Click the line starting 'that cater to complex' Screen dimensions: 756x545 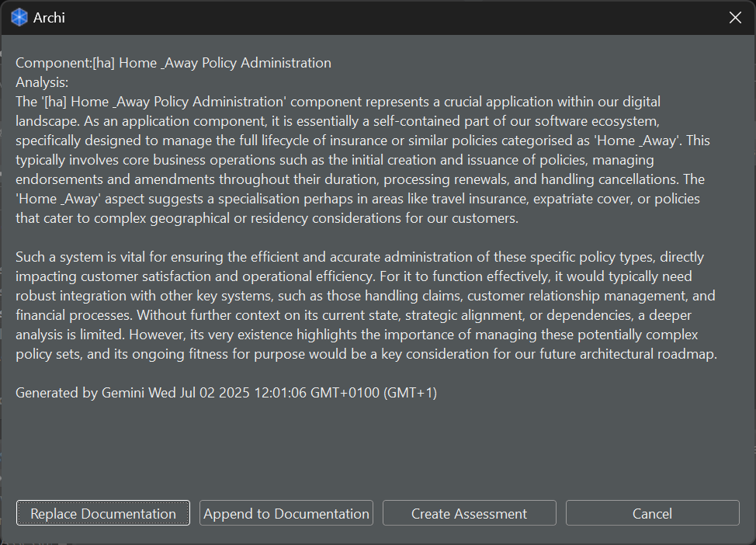[266, 218]
